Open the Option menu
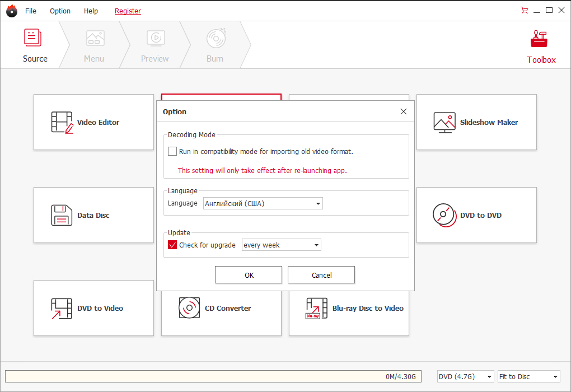 (60, 10)
